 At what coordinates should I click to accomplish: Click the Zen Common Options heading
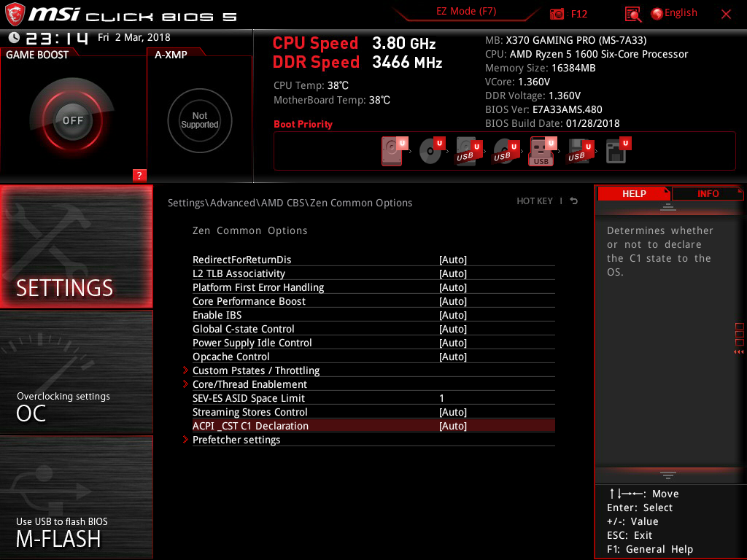coord(249,230)
